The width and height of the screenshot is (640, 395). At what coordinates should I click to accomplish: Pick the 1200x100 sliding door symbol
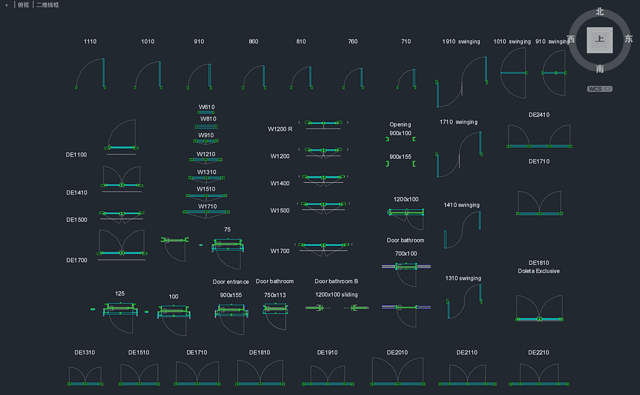337,308
